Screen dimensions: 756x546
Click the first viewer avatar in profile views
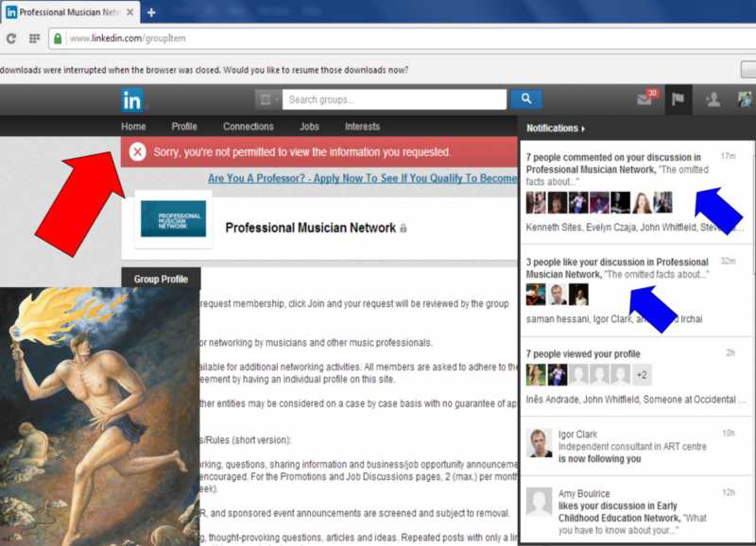tap(536, 375)
